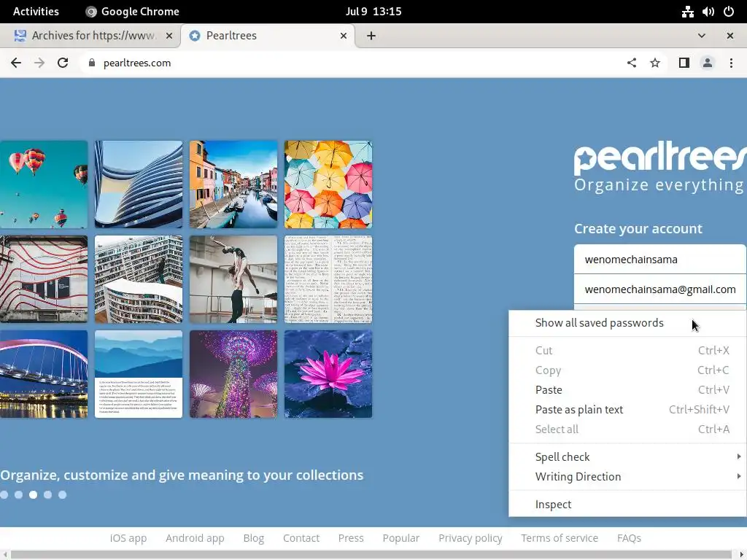
Task: Open Chrome three-dot menu
Action: [731, 63]
